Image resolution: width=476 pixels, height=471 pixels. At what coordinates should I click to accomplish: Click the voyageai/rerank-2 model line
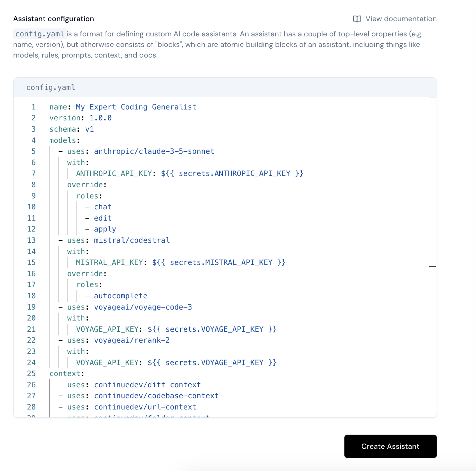[131, 340]
